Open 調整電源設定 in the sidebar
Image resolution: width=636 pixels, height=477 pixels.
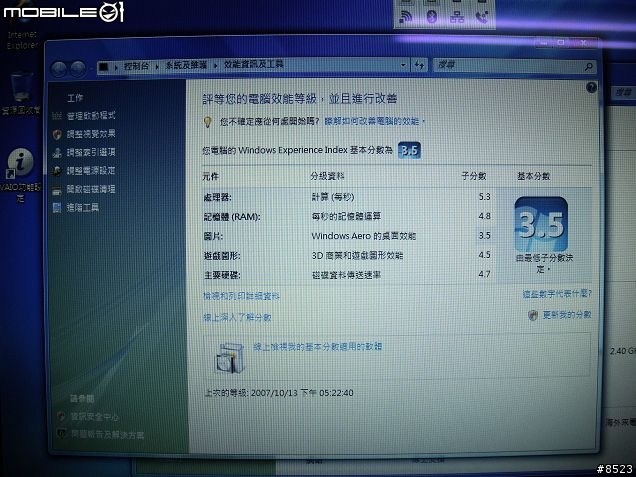click(x=91, y=170)
